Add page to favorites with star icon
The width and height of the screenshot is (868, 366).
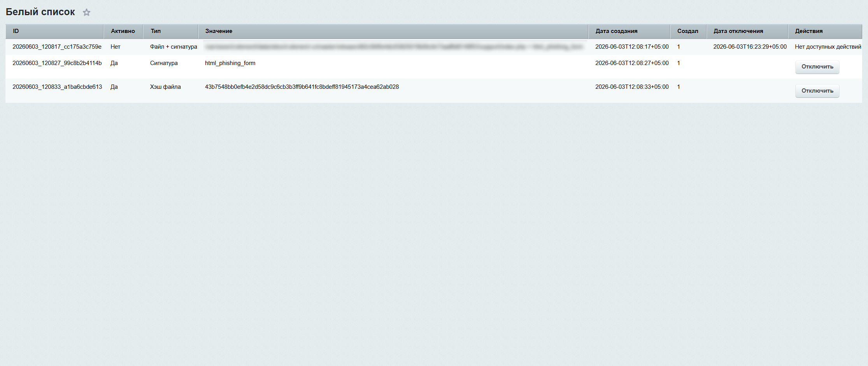tap(86, 12)
